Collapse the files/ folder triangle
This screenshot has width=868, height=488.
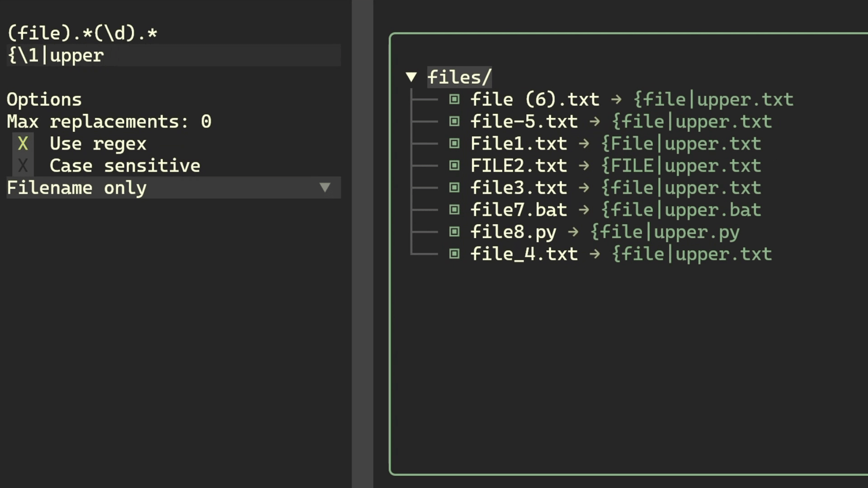(411, 77)
